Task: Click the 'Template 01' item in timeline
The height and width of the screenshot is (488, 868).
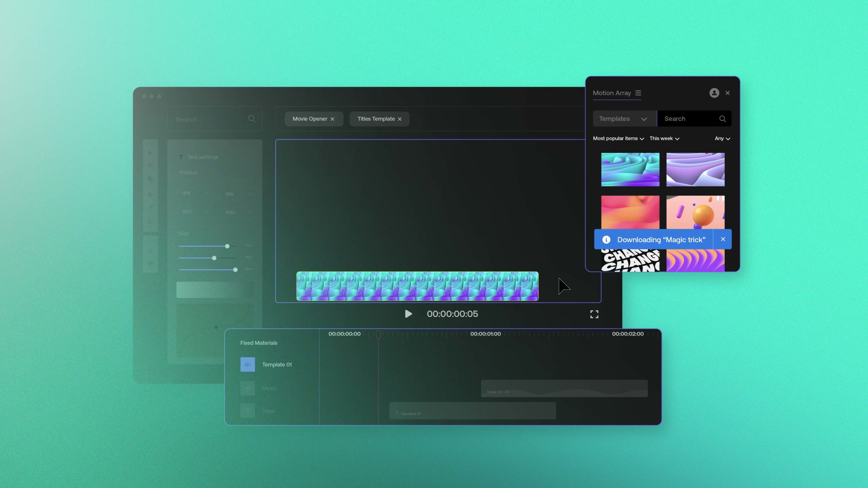Action: pyautogui.click(x=277, y=364)
